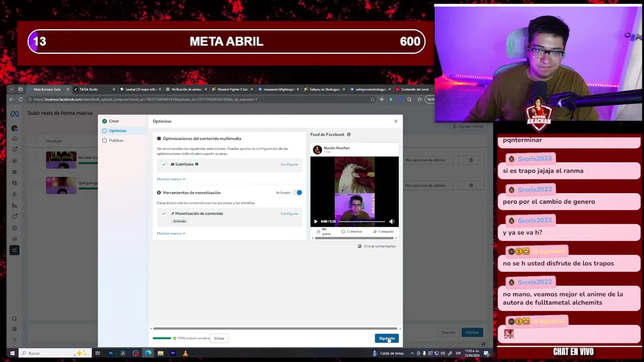The image size is (644, 362).
Task: Mute the preview video with the speaker icon
Action: click(x=392, y=221)
